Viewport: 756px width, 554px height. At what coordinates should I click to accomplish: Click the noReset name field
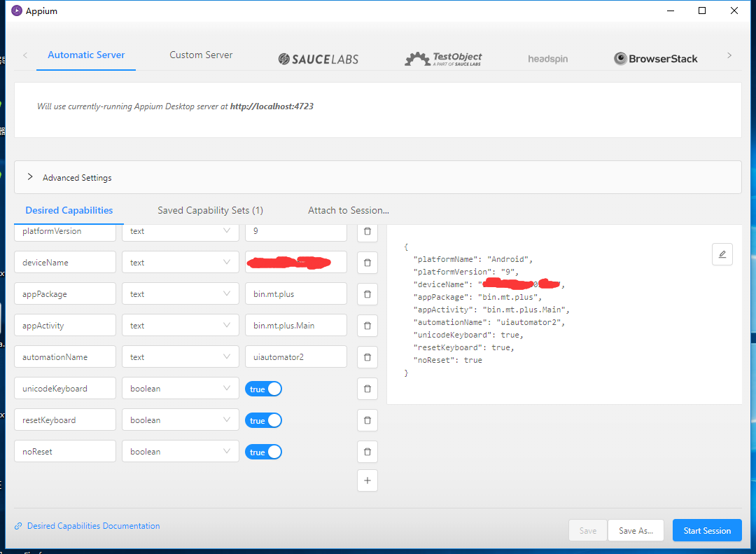pyautogui.click(x=65, y=452)
